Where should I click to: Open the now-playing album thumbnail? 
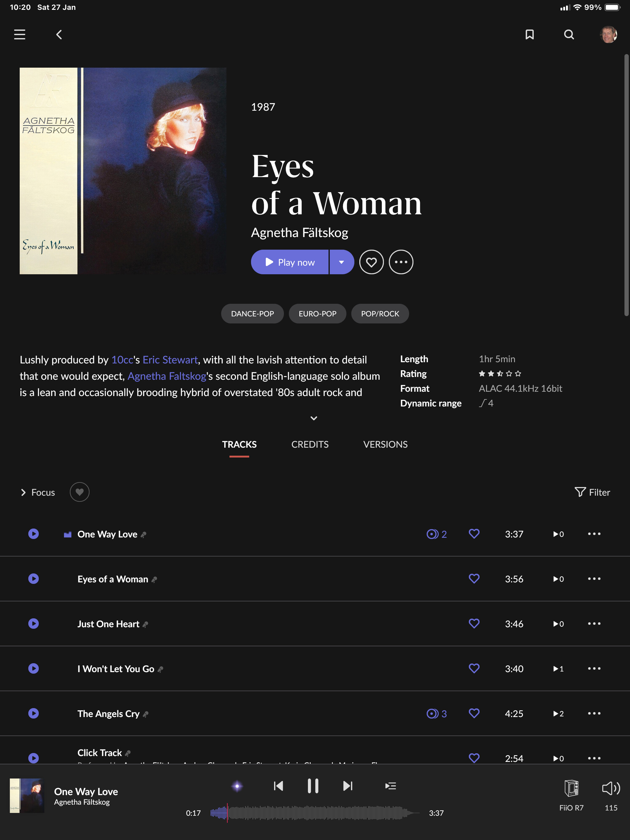(x=26, y=795)
